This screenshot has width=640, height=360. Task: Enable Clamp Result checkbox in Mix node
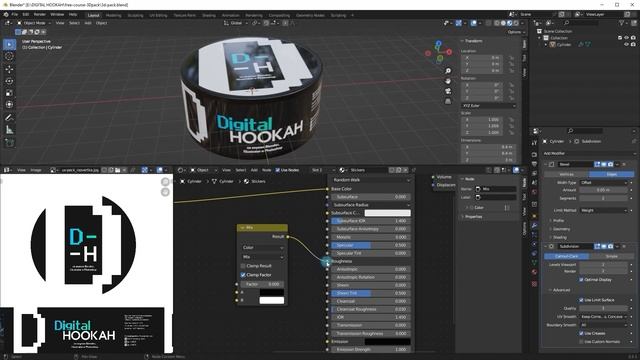(x=243, y=266)
